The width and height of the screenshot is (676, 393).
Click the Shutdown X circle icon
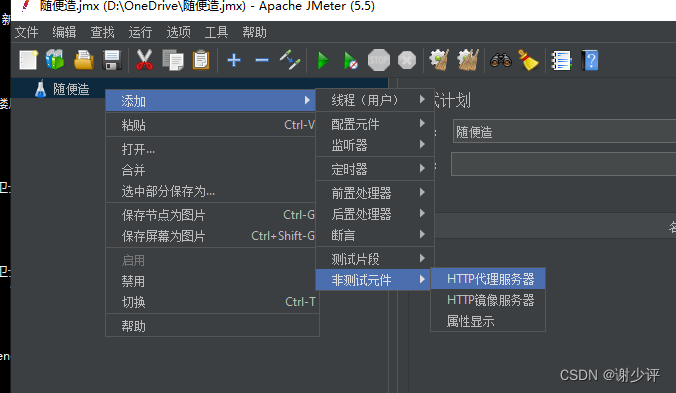pyautogui.click(x=407, y=60)
